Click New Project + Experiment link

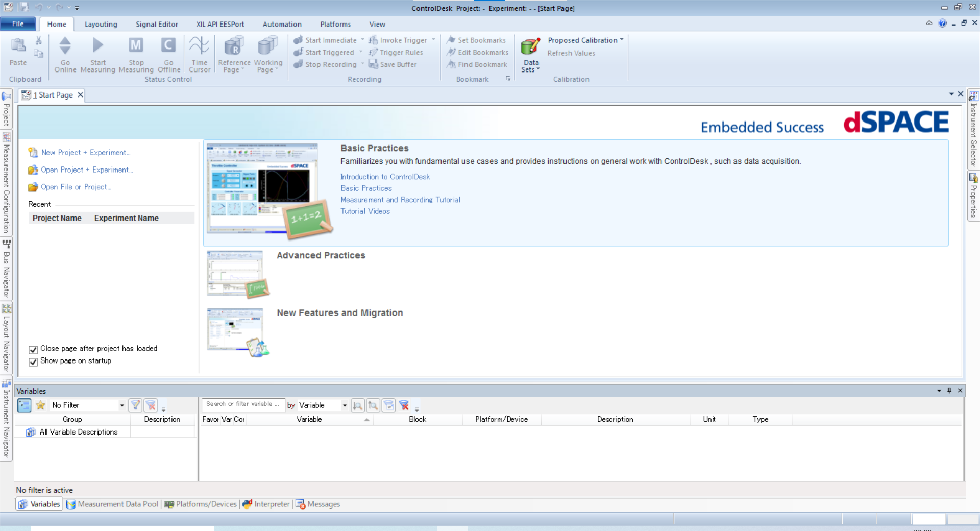(86, 152)
